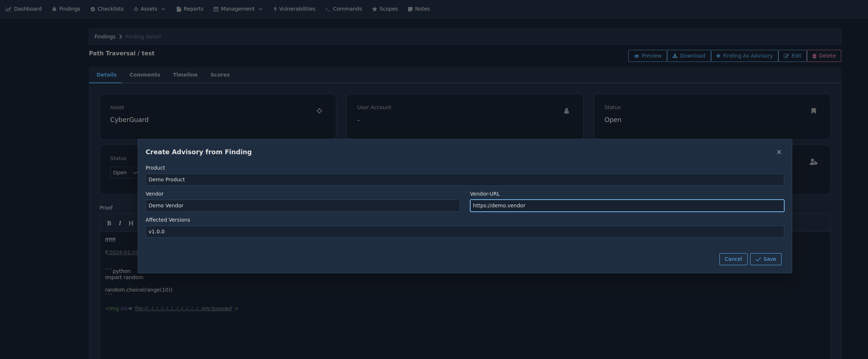
Task: Focus the Affected Versions input field
Action: (465, 232)
